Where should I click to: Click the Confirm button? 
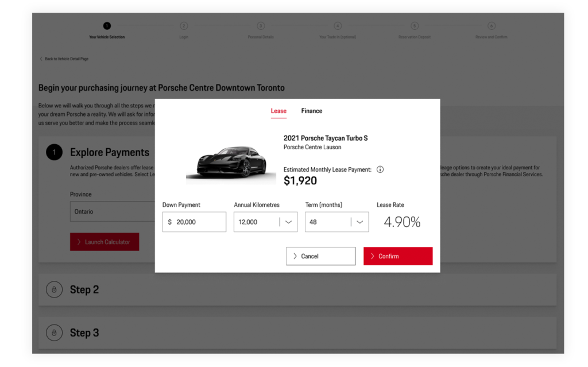click(398, 256)
